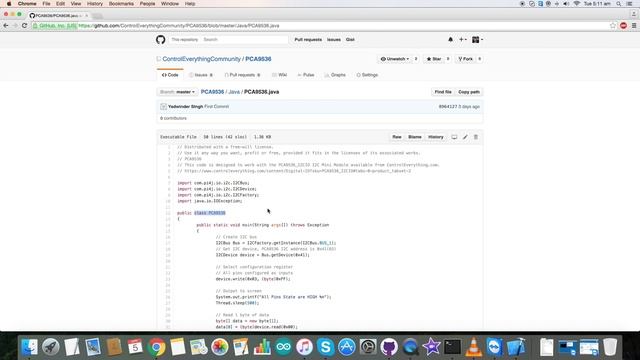Open Skype from the dock

click(325, 347)
